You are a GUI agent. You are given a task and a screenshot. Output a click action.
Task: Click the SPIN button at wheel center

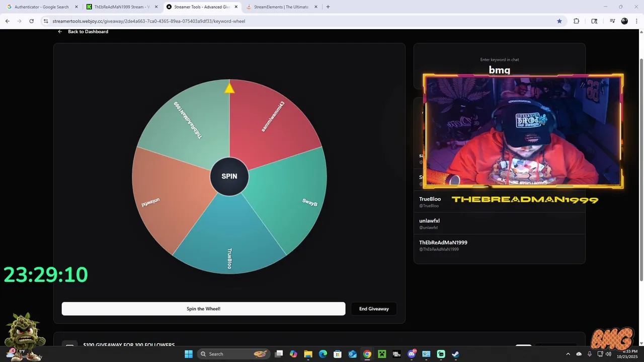tap(229, 176)
